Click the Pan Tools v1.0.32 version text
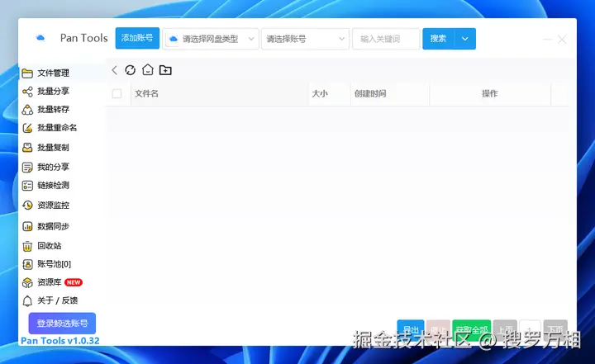 pyautogui.click(x=60, y=341)
